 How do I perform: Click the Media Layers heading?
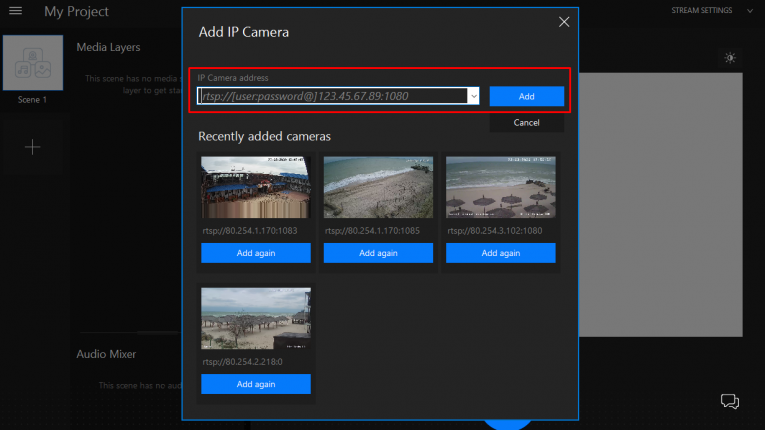[x=108, y=47]
